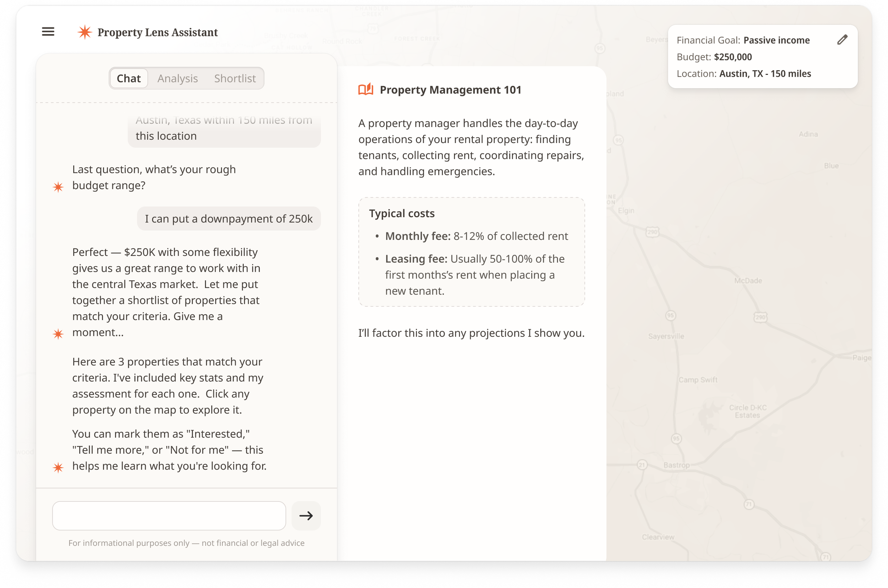Click the Property Lens Assistant title

[157, 33]
